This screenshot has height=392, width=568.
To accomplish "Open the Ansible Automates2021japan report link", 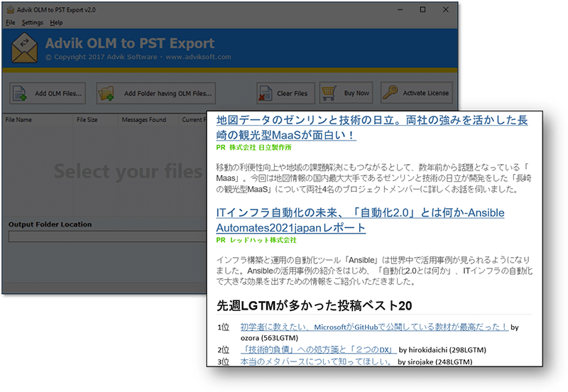I will point(360,220).
